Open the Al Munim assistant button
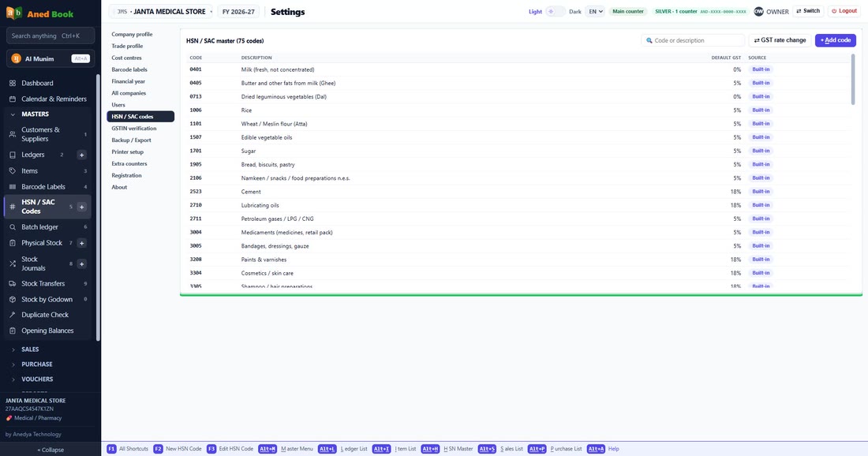 51,58
